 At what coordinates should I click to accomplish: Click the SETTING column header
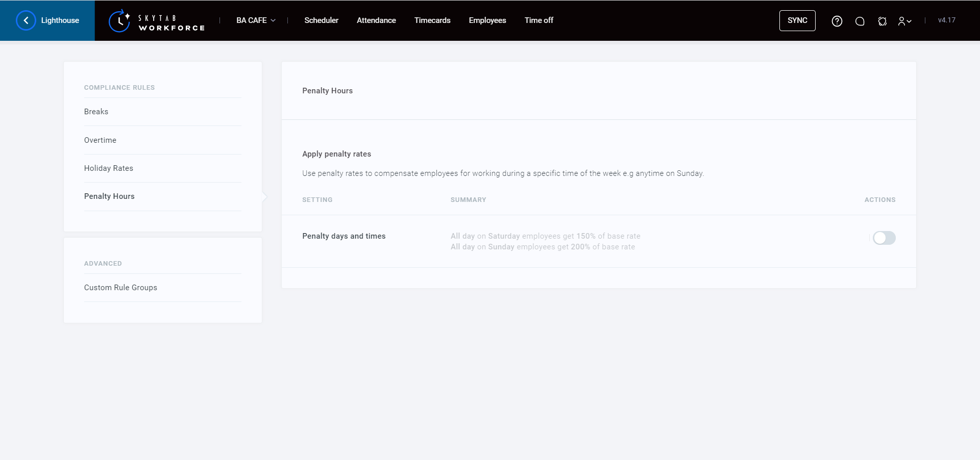click(x=317, y=200)
